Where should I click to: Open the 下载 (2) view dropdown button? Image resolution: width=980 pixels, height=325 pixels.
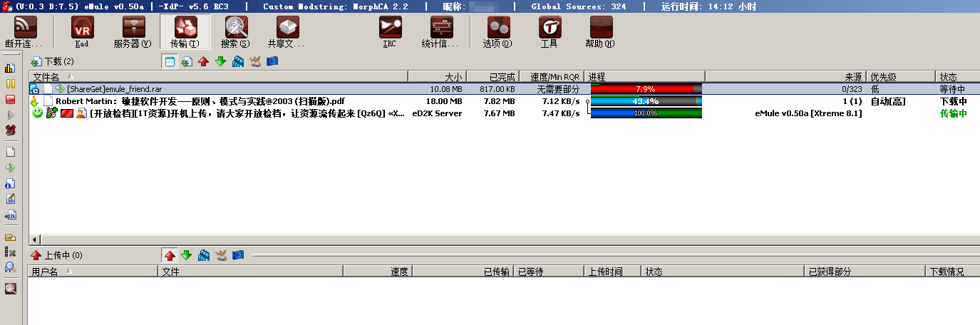coord(52,62)
